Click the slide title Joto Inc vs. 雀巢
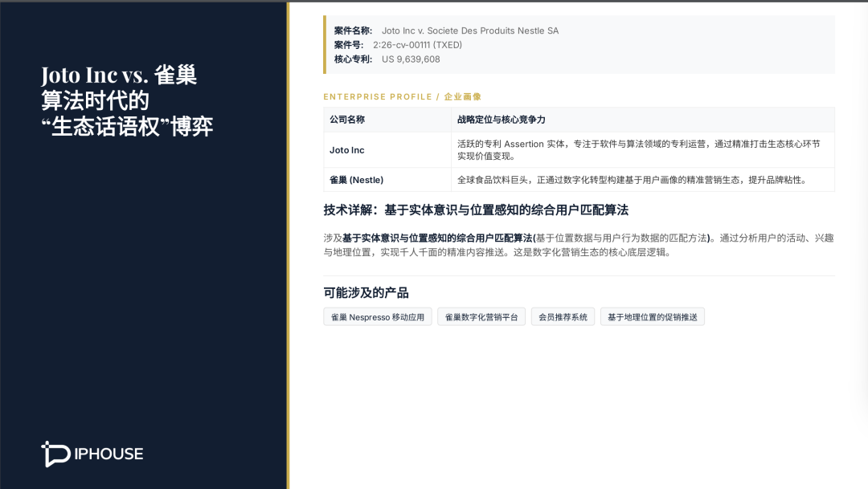This screenshot has height=489, width=868. click(x=119, y=76)
